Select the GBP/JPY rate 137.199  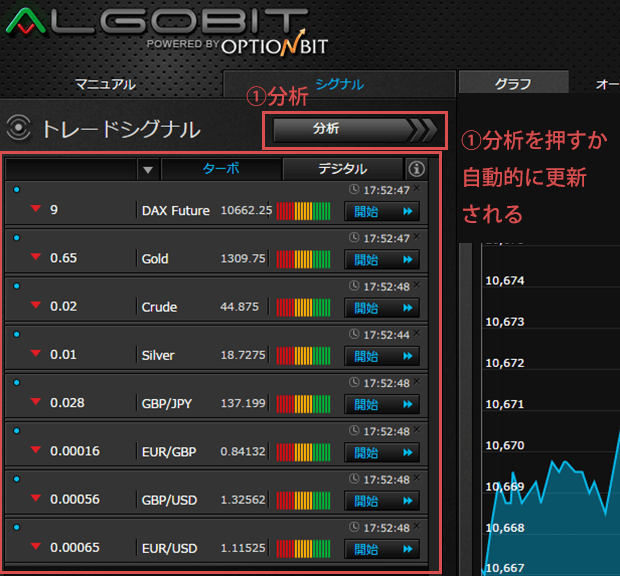pos(243,403)
